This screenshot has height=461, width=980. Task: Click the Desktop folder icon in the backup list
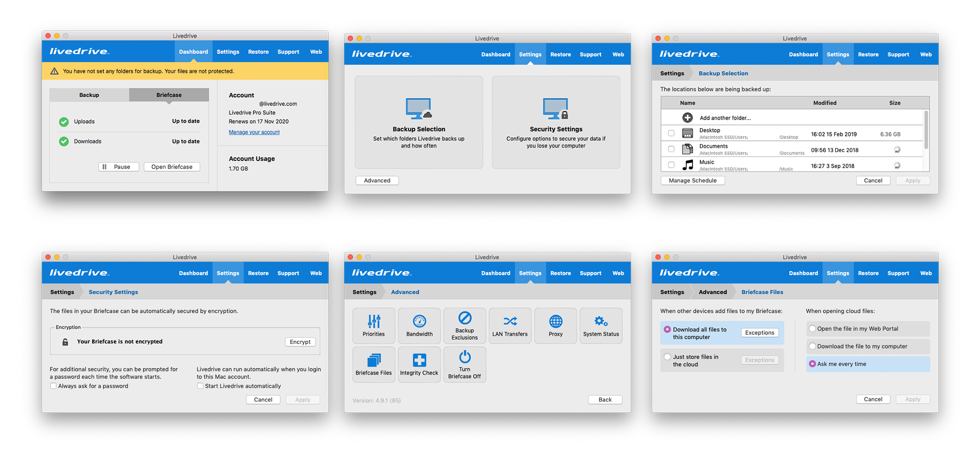pos(687,133)
